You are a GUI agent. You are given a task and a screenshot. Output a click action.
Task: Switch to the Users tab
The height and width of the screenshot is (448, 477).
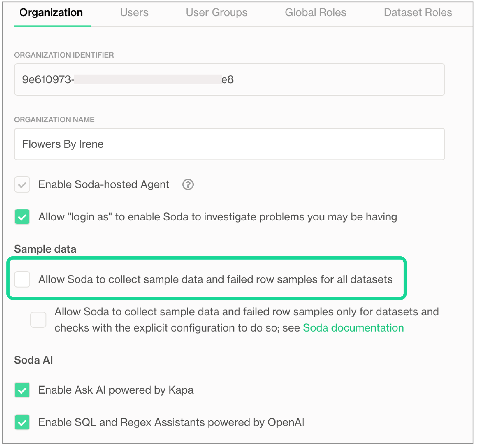click(134, 12)
